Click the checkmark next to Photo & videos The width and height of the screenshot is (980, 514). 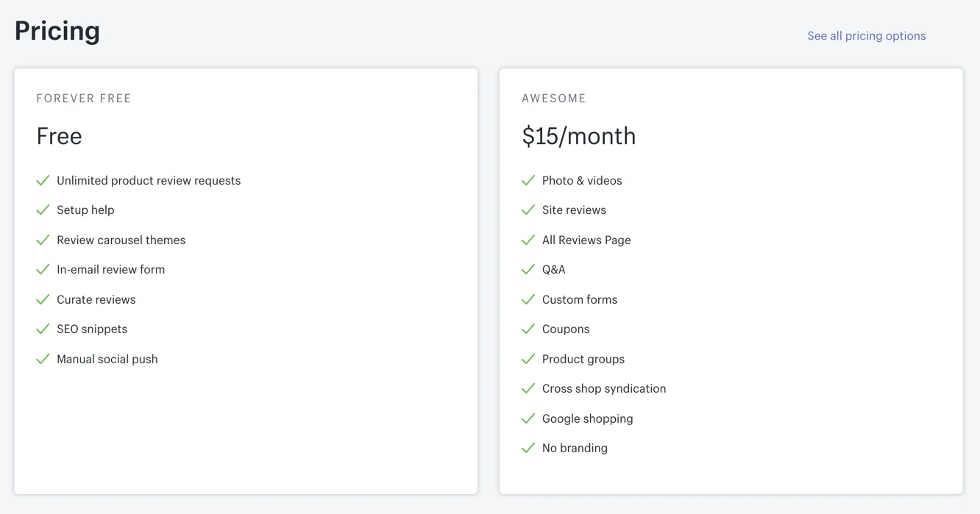click(528, 181)
